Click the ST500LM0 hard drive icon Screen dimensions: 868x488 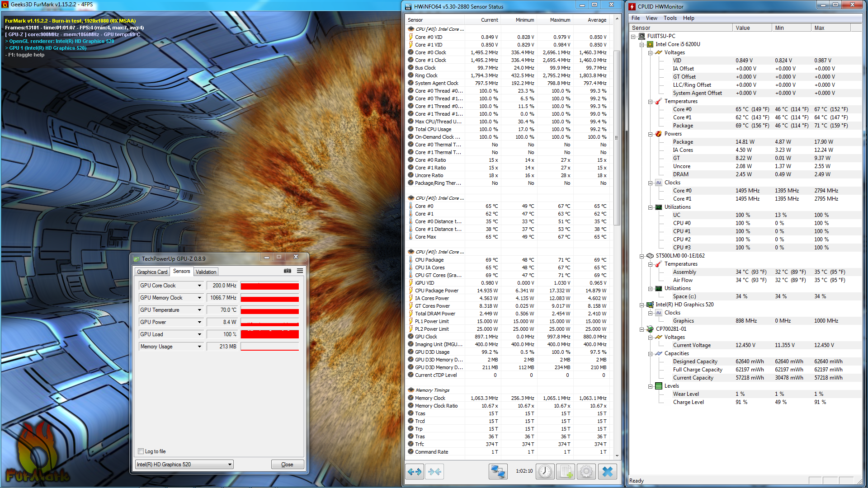(x=650, y=256)
